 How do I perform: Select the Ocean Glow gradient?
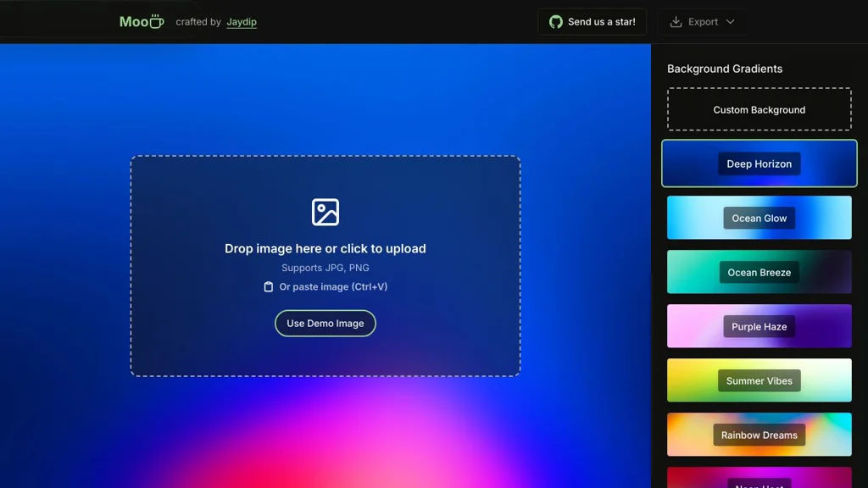click(x=759, y=218)
